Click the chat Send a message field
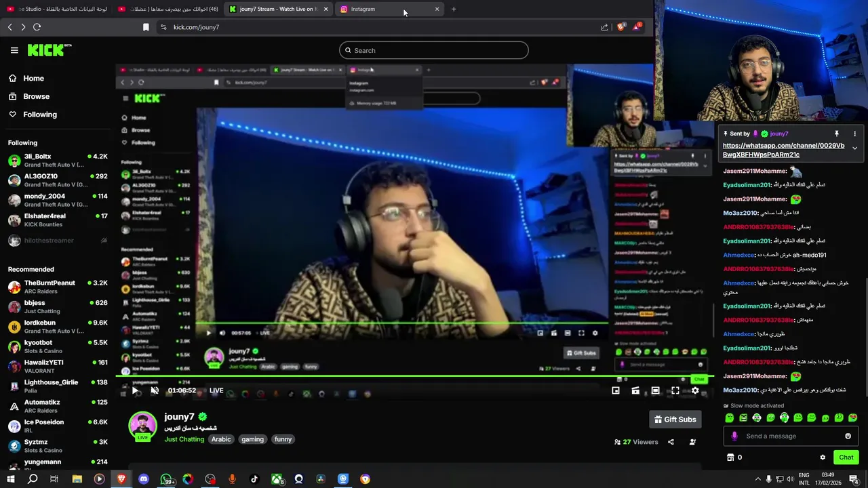This screenshot has width=868, height=488. pos(790,436)
